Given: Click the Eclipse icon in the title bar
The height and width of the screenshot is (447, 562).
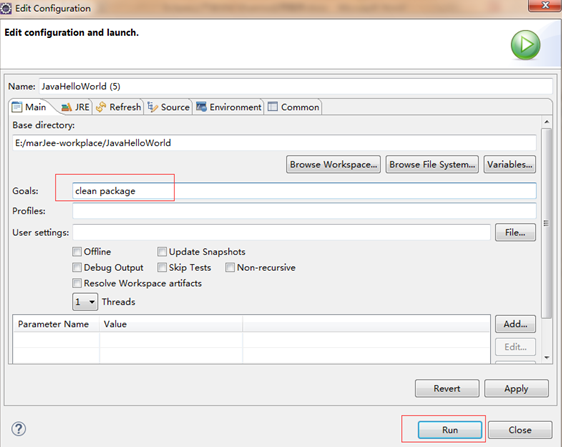Looking at the screenshot, I should (x=5, y=8).
